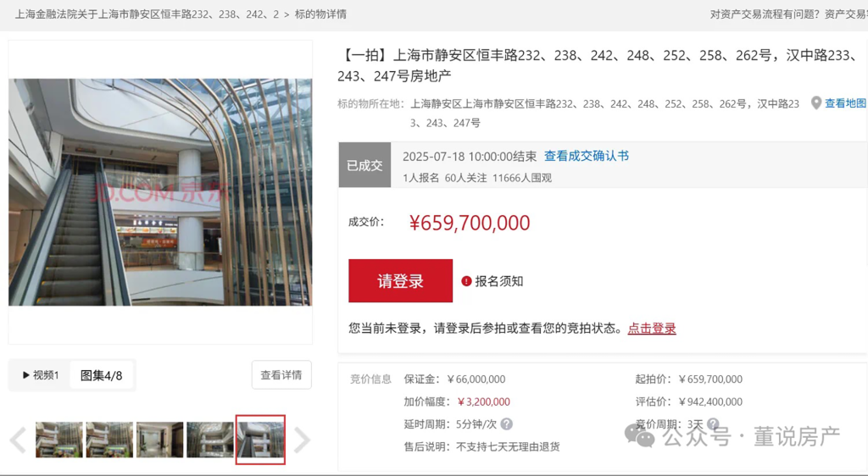Viewport: 868px width, 476px height.
Task: Open 查看成交确认书 link
Action: pyautogui.click(x=587, y=156)
